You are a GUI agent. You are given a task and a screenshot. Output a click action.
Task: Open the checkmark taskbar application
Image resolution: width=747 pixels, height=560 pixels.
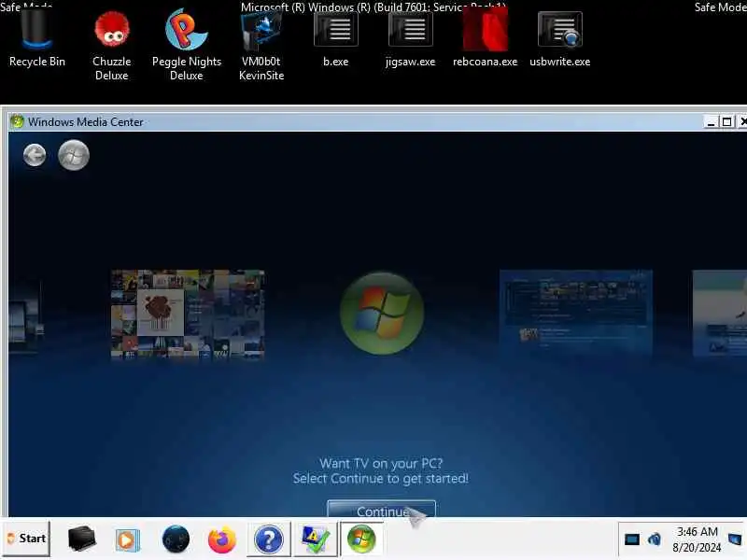click(x=315, y=539)
